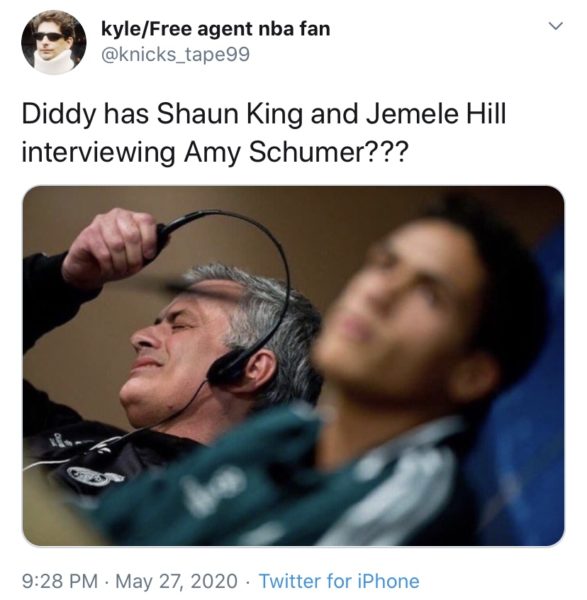This screenshot has width=587, height=600.
Task: Open the kyle/Free agent nba fan profile name
Action: (215, 29)
